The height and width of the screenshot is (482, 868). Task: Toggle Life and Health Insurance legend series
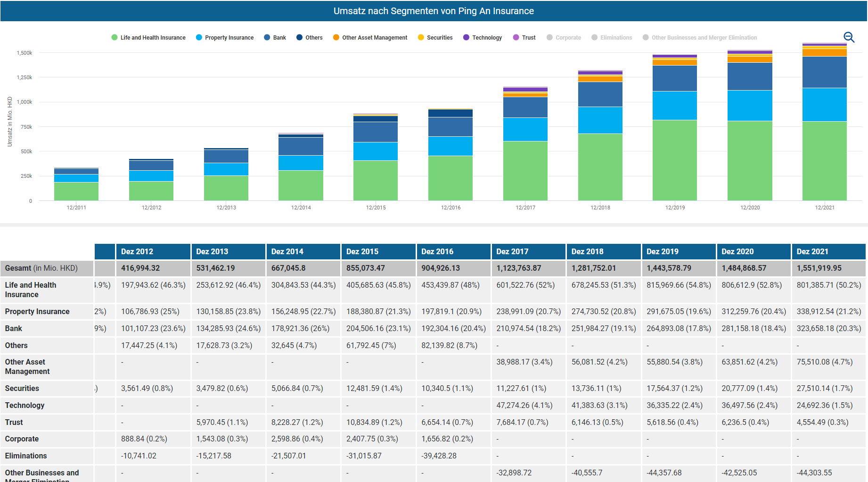coord(152,38)
